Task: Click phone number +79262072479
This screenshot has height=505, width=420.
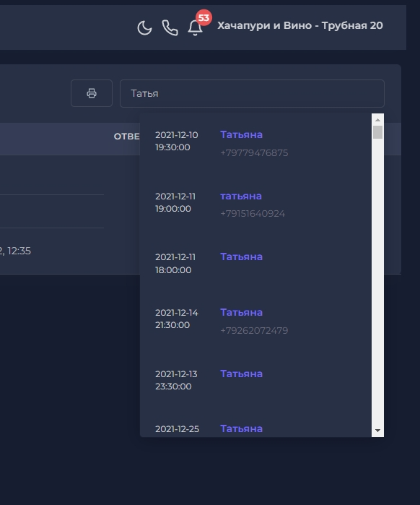Action: click(254, 330)
